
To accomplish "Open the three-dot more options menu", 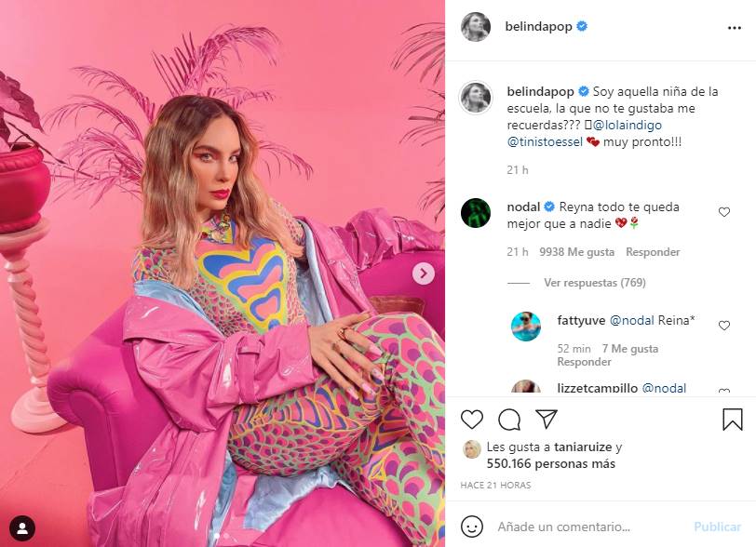I will click(x=735, y=28).
